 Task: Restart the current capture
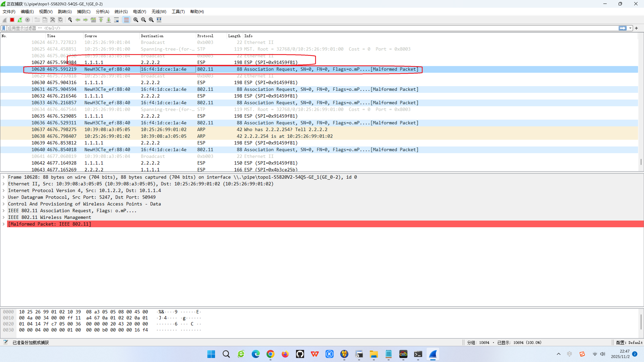20,20
